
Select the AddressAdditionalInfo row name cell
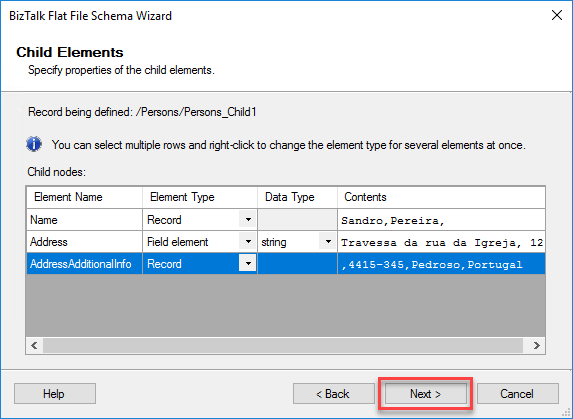click(x=84, y=263)
